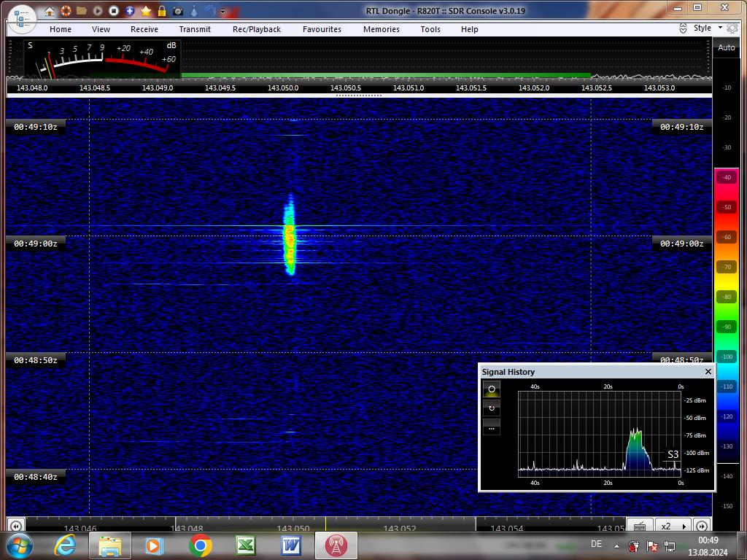Click the DE language indicator

point(597,544)
